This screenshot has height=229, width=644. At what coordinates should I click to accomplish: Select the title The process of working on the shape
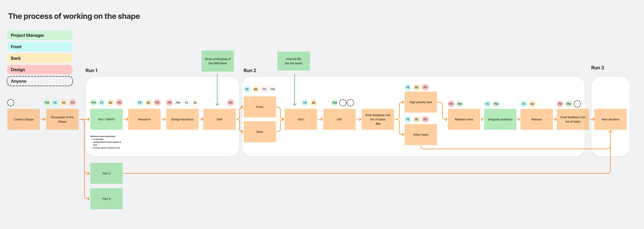(74, 16)
